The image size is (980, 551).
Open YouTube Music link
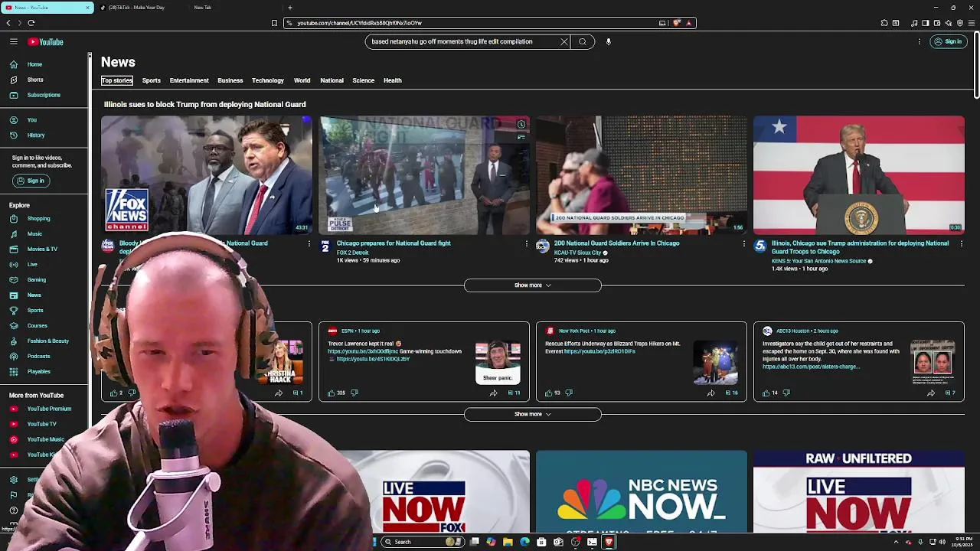[x=44, y=439]
